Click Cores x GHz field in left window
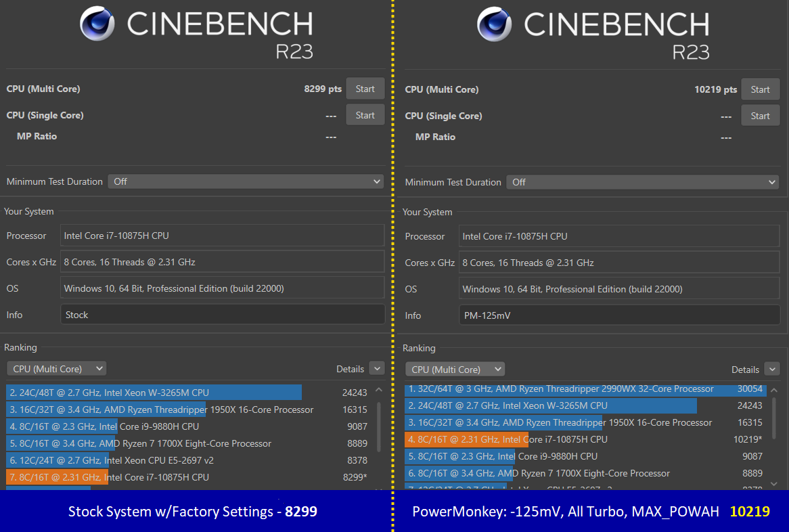The image size is (789, 532). coord(223,262)
